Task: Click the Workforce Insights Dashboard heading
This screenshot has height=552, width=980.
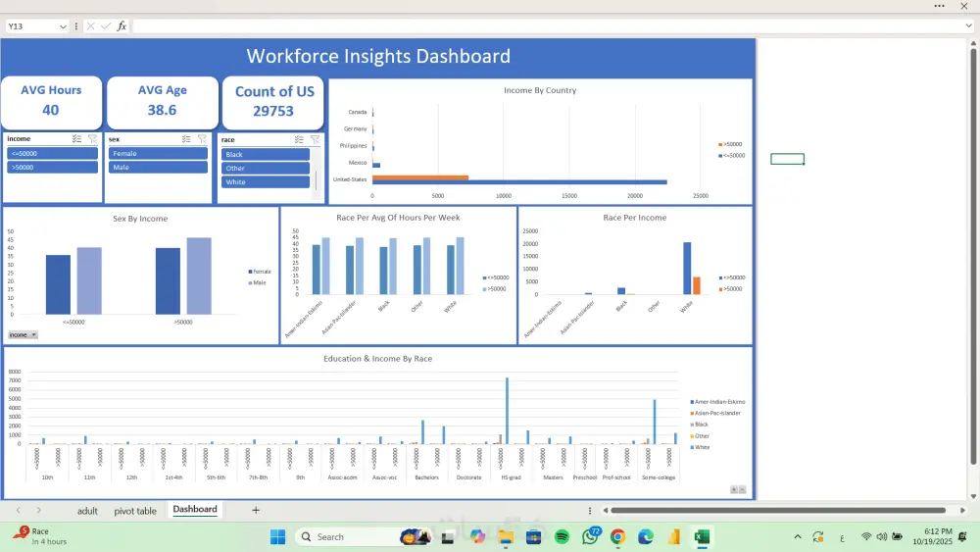Action: coord(378,56)
